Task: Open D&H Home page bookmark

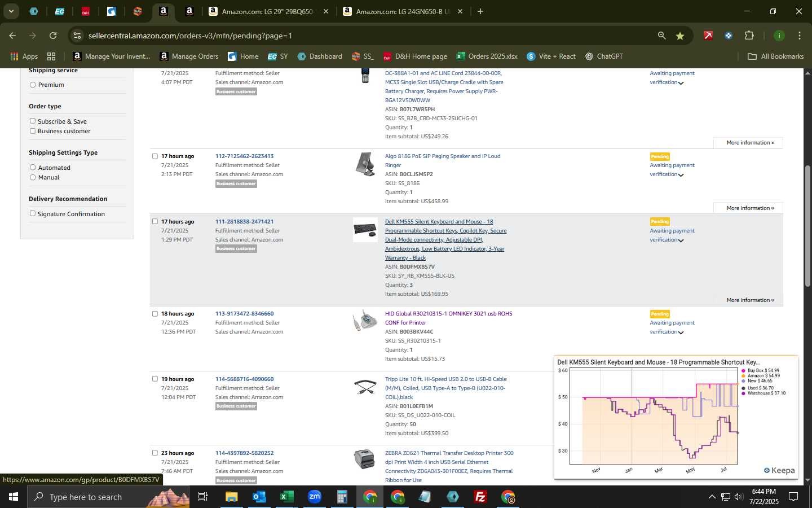Action: (415, 56)
